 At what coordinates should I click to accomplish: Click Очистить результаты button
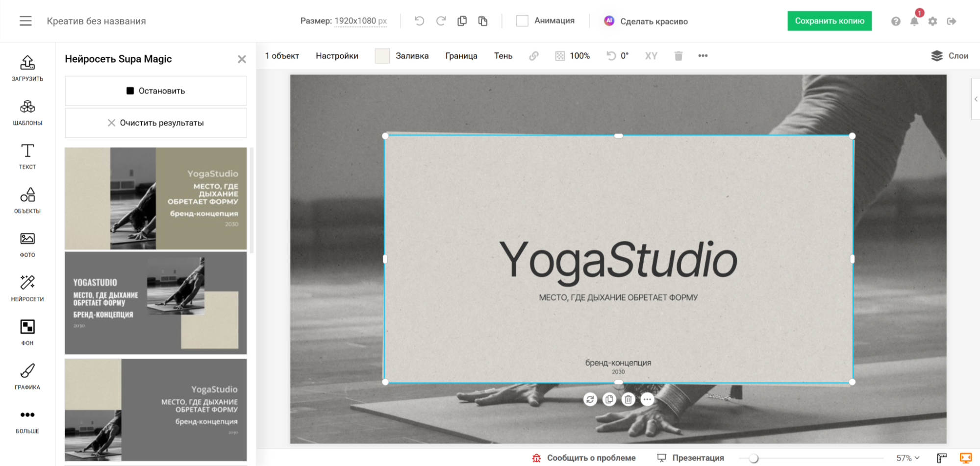156,123
